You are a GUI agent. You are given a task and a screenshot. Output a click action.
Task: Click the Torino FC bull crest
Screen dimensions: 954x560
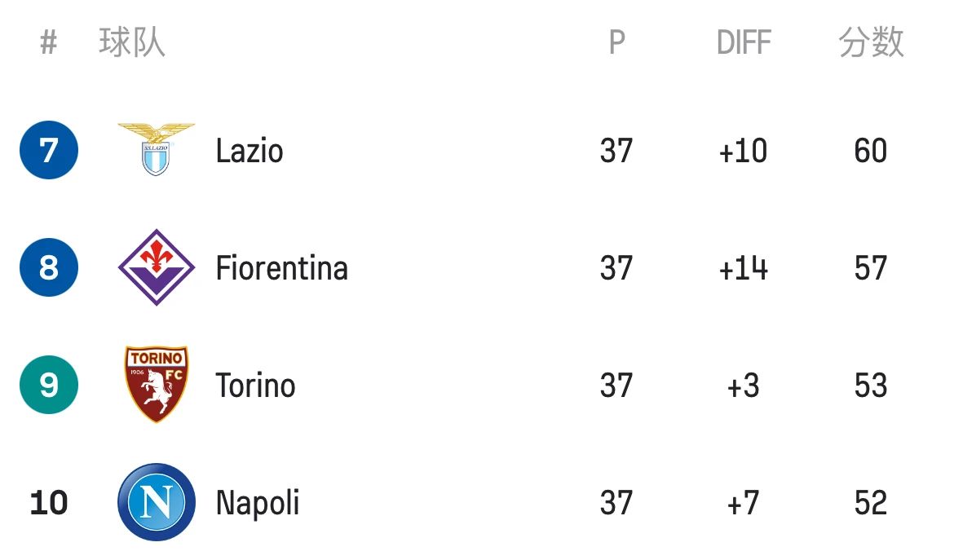(x=157, y=384)
